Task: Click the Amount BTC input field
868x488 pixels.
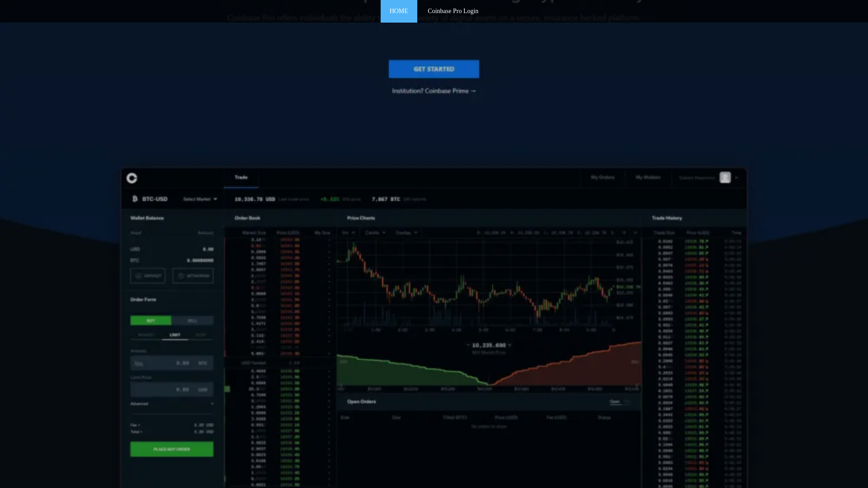Action: tap(172, 363)
